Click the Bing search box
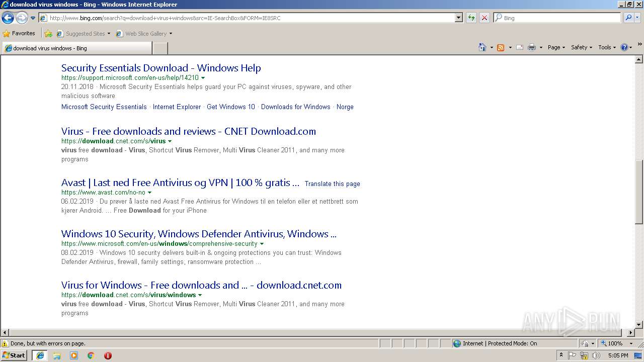This screenshot has width=644, height=362. pos(557,18)
